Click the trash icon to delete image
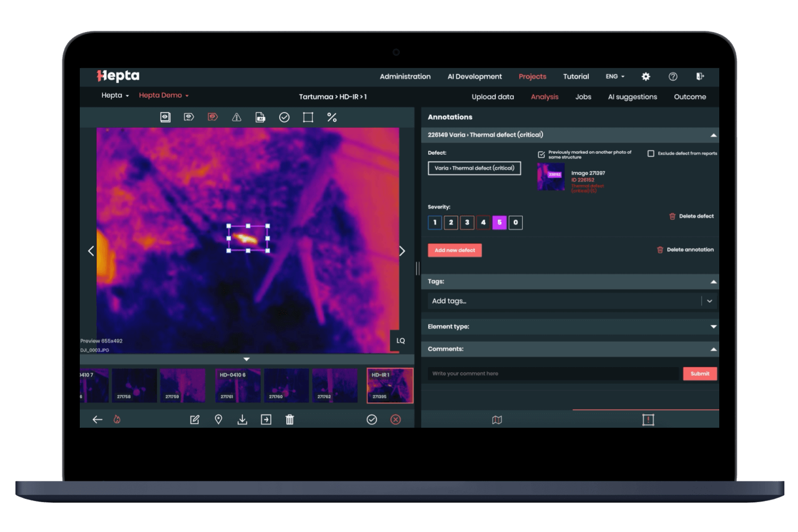798x532 pixels. tap(289, 420)
